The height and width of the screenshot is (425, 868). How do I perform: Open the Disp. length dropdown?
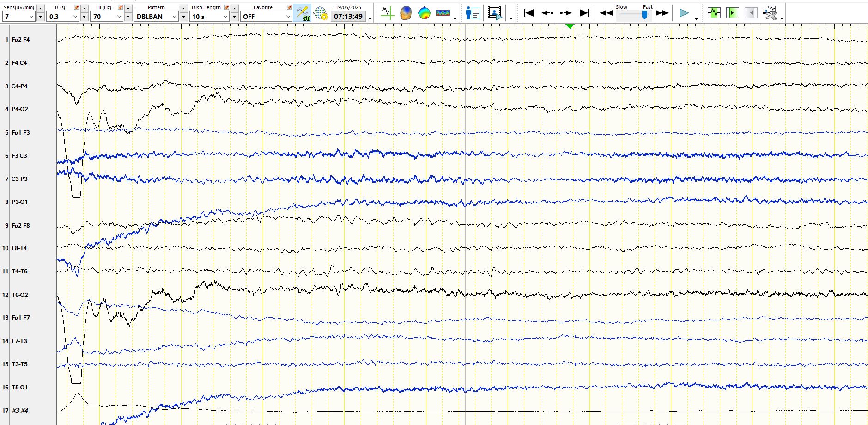click(210, 17)
